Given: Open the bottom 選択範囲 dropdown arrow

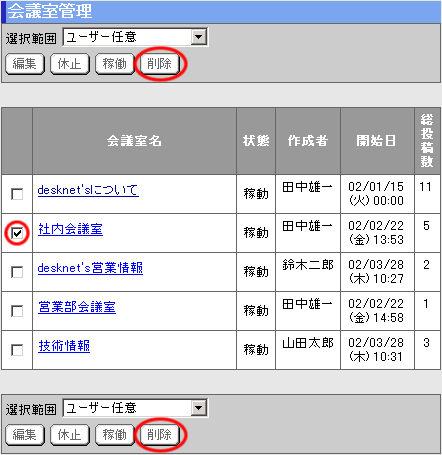Looking at the screenshot, I should pos(199,408).
